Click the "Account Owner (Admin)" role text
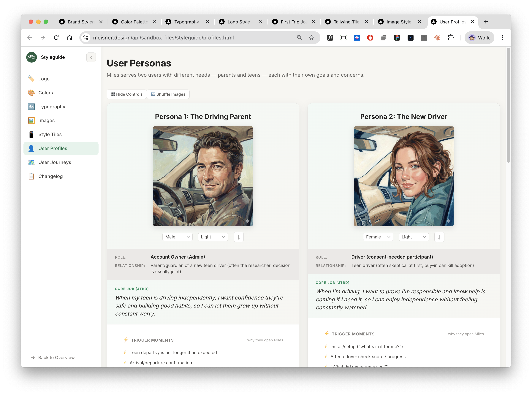 tap(178, 257)
